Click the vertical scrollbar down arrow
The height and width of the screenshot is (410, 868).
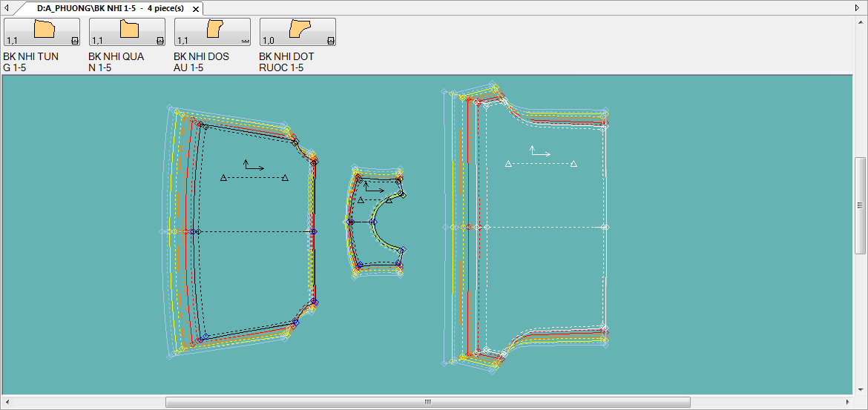point(861,389)
